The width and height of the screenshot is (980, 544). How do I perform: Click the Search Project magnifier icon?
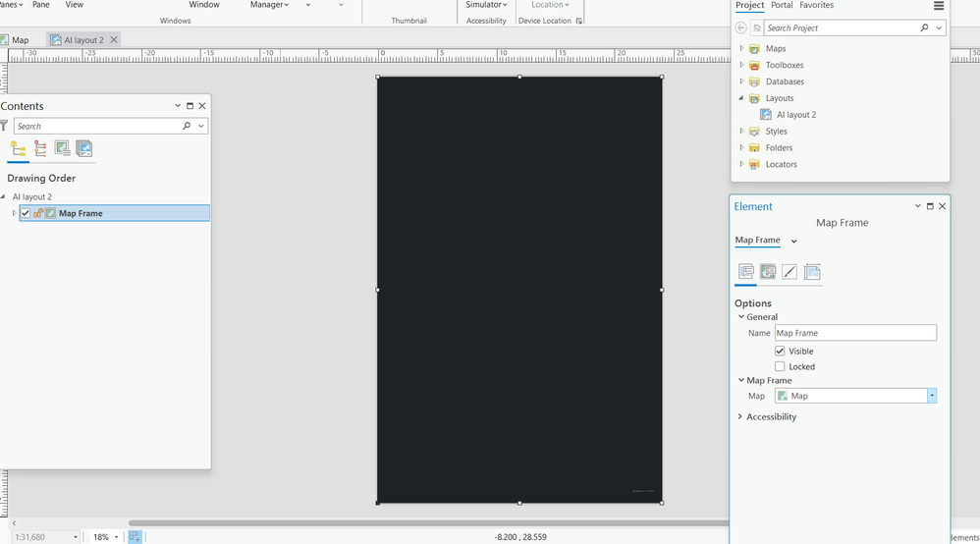click(x=924, y=27)
